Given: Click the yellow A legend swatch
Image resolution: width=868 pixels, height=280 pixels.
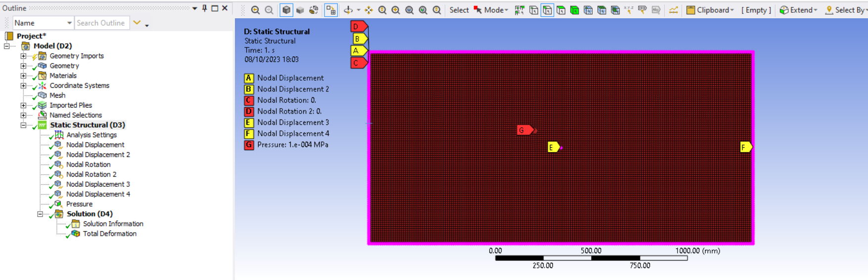Looking at the screenshot, I should (x=249, y=78).
